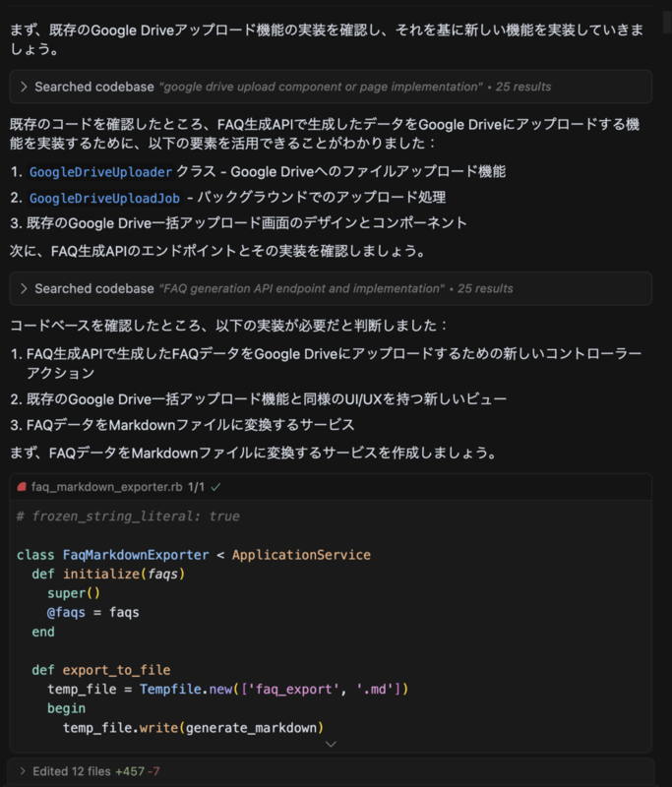672x787 pixels.
Task: Open the GoogleDriveUploadJob link
Action: click(104, 199)
